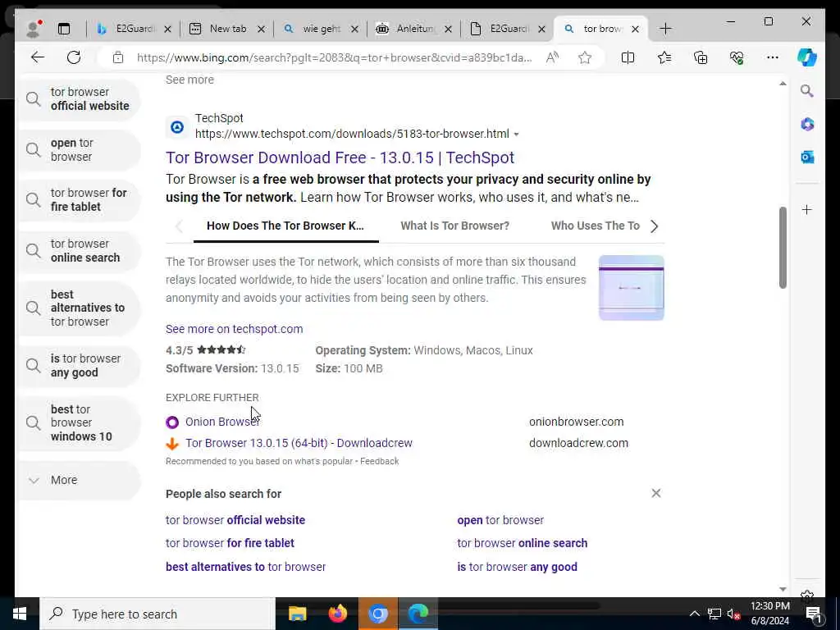Select 'What Is Tor Browser?' tab
840x630 pixels.
[x=454, y=226]
